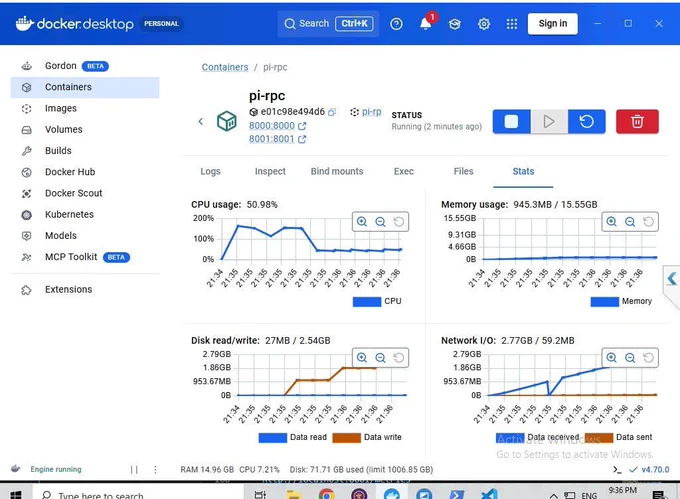The width and height of the screenshot is (680, 499).
Task: Zoom in on the Memory usage chart
Action: pos(611,222)
